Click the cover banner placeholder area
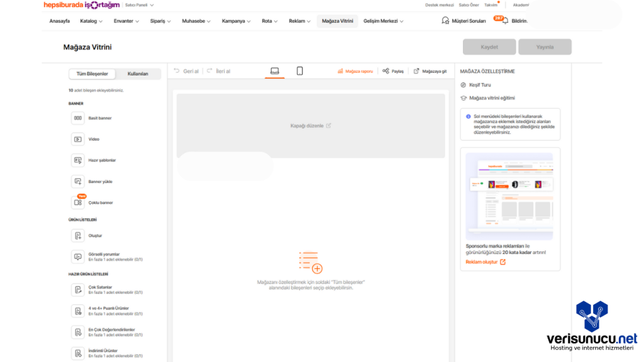644x362 pixels. (311, 126)
